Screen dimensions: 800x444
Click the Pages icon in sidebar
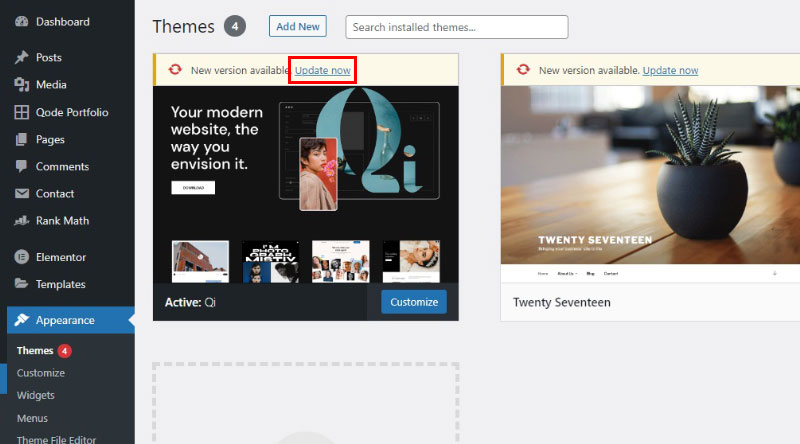pyautogui.click(x=21, y=139)
